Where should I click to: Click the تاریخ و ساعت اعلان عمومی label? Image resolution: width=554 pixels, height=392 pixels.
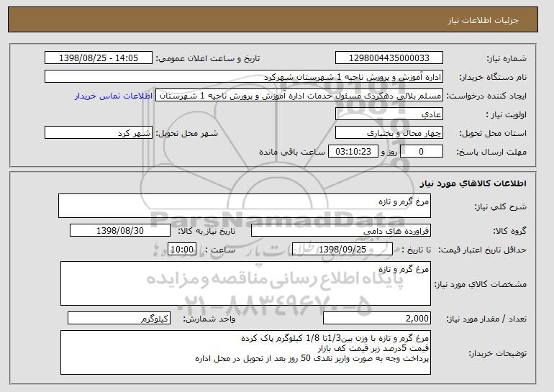click(x=208, y=58)
